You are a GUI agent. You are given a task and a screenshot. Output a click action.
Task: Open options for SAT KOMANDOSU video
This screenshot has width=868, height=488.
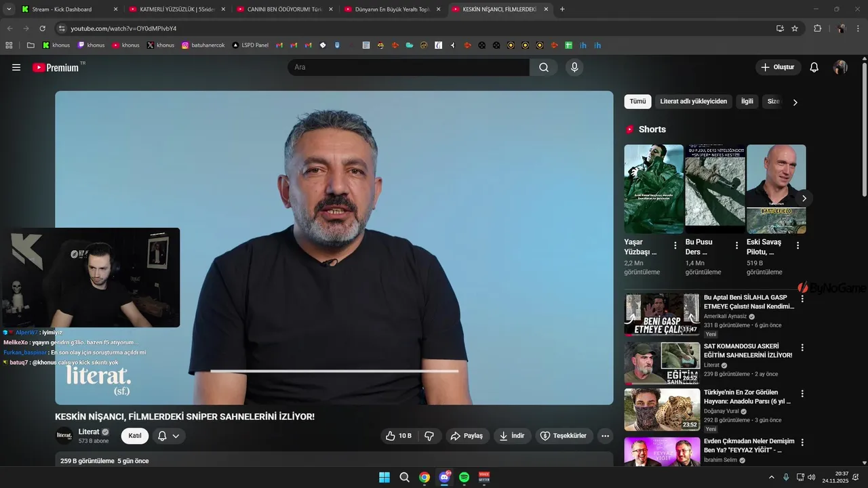pyautogui.click(x=802, y=347)
